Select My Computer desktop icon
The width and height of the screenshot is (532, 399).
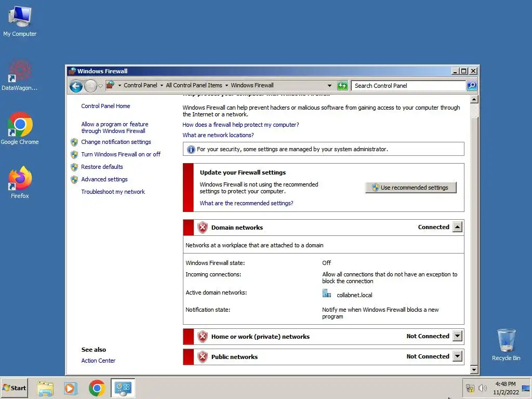point(20,21)
